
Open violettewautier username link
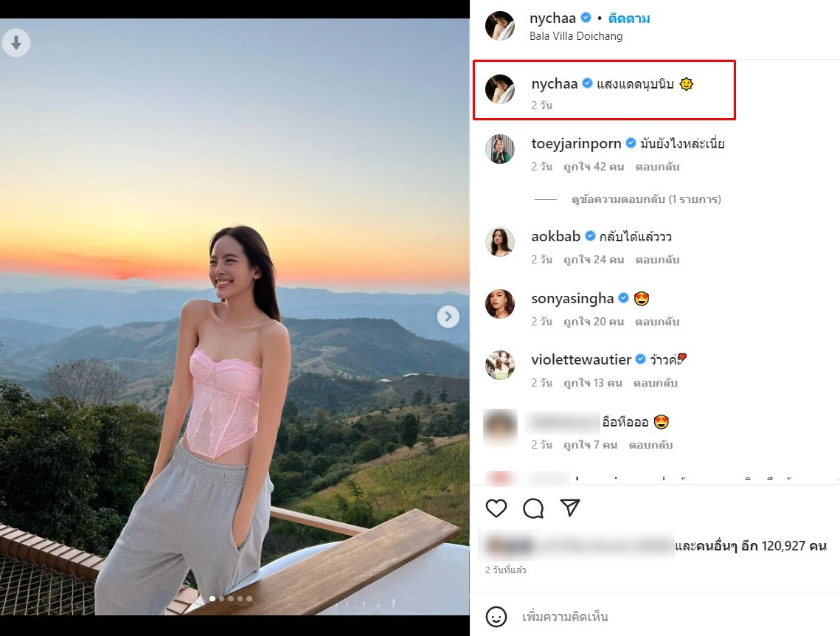pos(581,360)
